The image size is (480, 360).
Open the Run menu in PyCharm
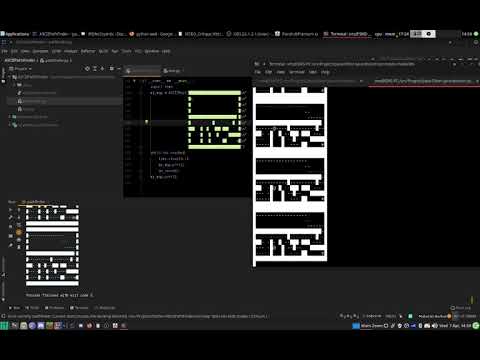click(x=115, y=51)
